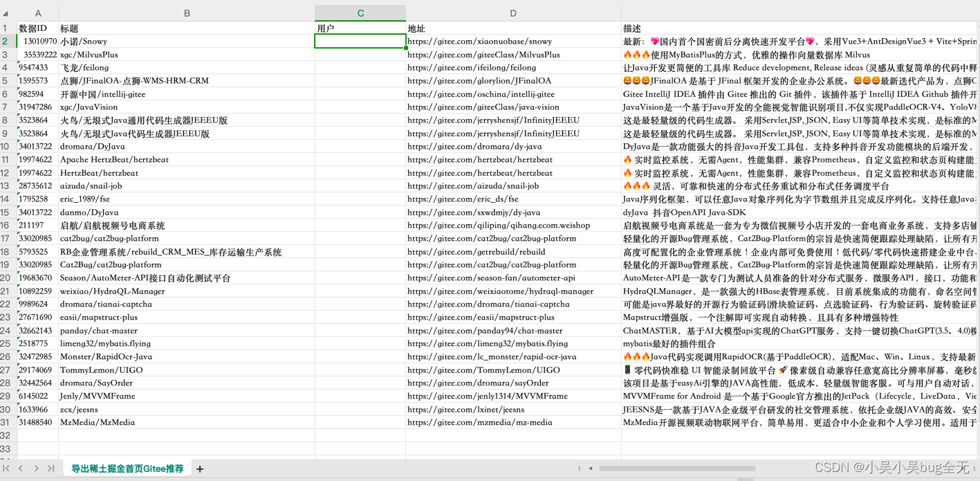Screen dimensions: 980x481
Task: Add a new sheet with plus button
Action: [x=200, y=469]
